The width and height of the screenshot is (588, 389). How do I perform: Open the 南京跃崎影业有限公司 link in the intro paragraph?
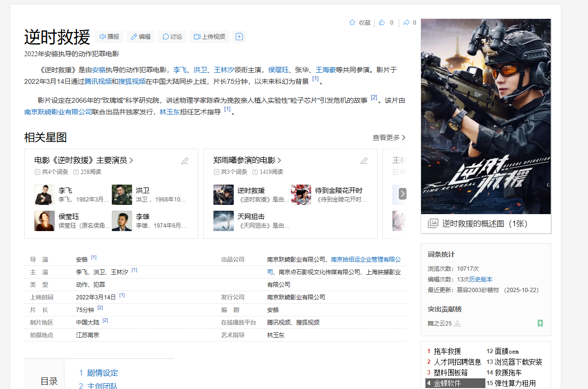tap(58, 112)
